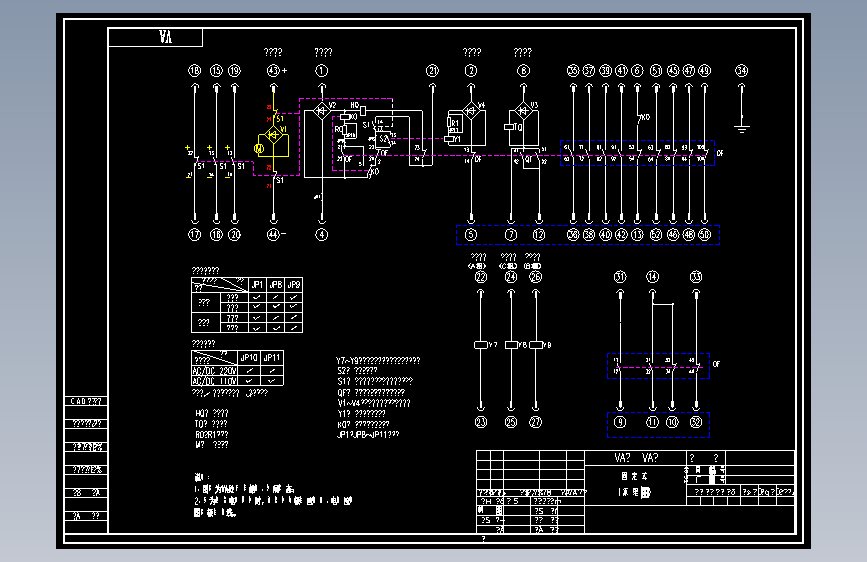Click the TQ coil symbol near V3
Image resolution: width=867 pixels, height=562 pixels.
pyautogui.click(x=509, y=127)
